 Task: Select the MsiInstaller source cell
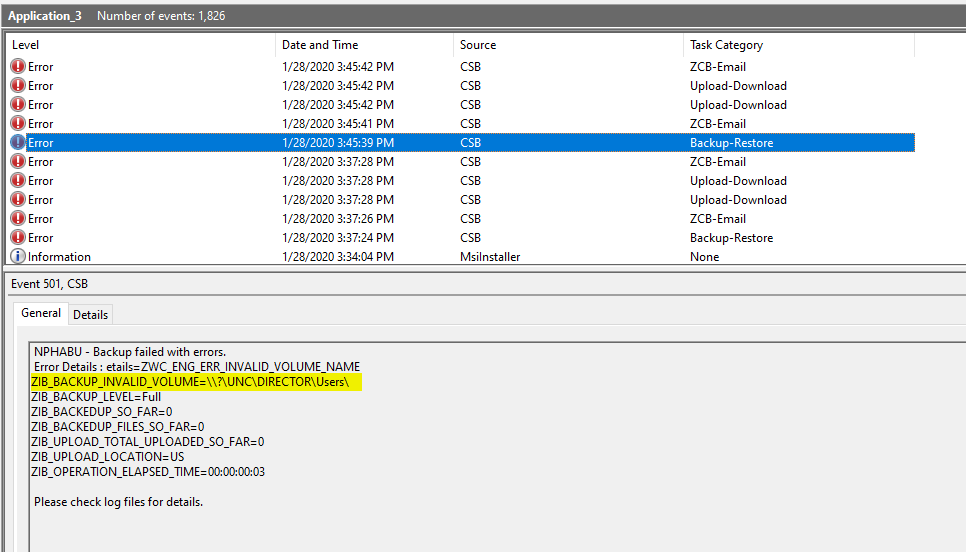tap(490, 257)
